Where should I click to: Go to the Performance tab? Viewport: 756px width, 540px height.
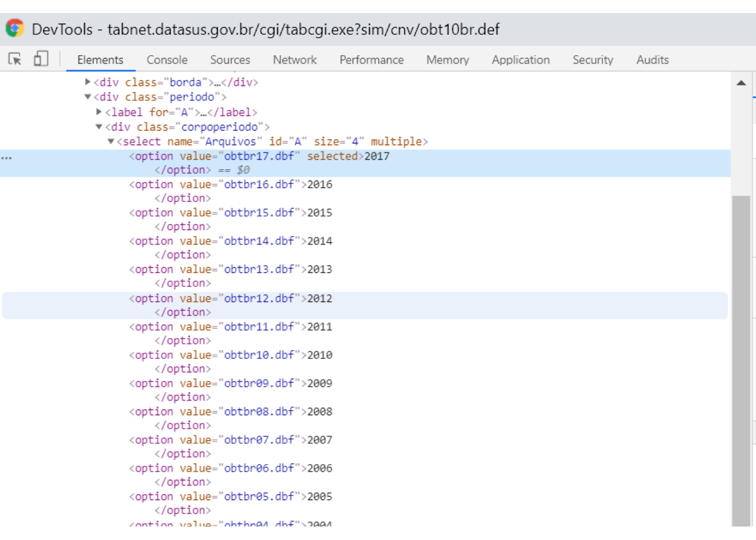[x=371, y=60]
